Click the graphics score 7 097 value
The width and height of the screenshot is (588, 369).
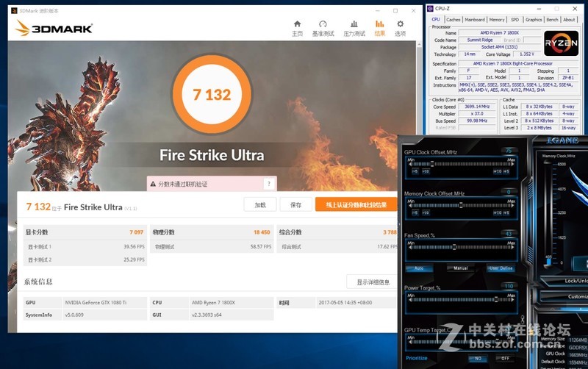[137, 232]
